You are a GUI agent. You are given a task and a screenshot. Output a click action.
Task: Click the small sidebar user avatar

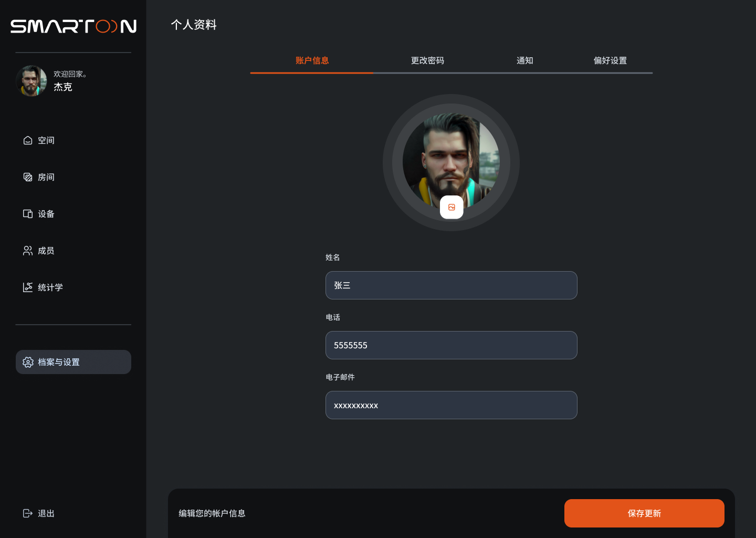tap(31, 81)
